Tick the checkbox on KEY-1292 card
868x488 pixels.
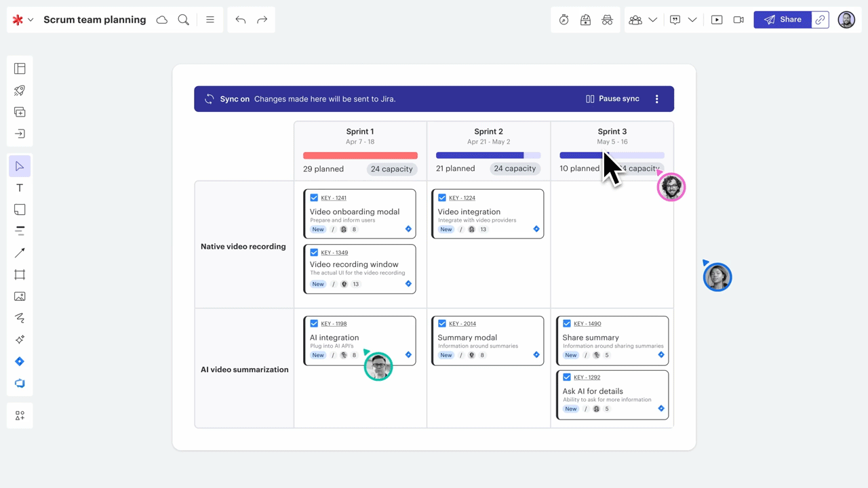tap(567, 377)
